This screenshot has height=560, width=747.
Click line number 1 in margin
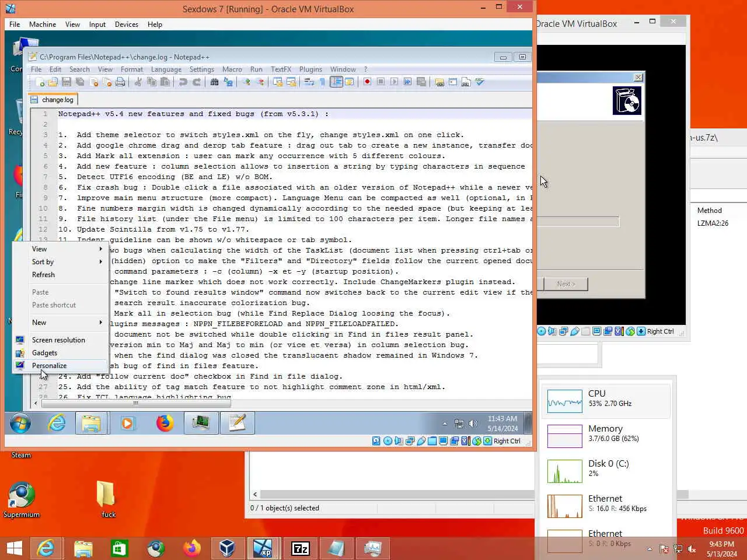click(x=44, y=114)
